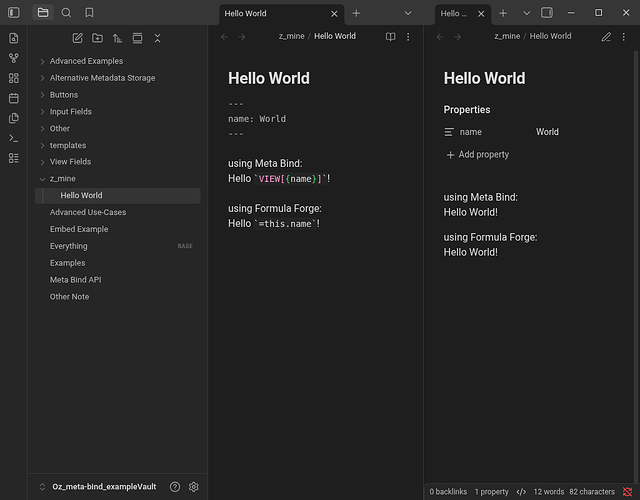The width and height of the screenshot is (640, 500).
Task: Close the right 'Hello ...' tab
Action: click(x=481, y=14)
